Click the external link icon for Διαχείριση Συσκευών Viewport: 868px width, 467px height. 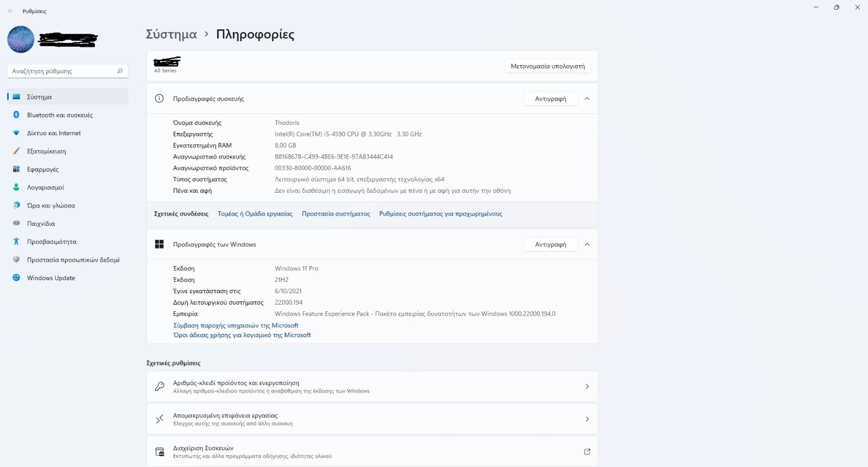click(x=587, y=452)
